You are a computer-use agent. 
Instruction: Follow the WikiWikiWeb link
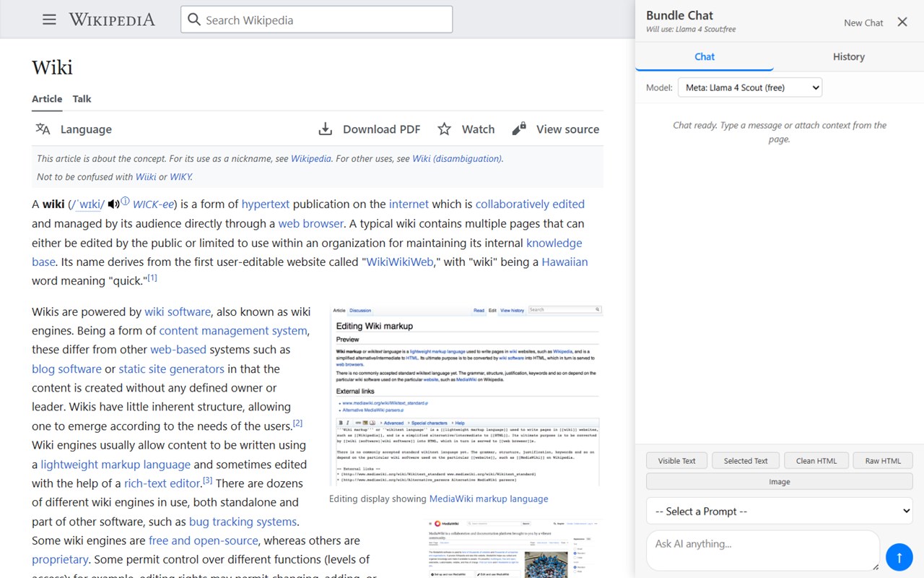pyautogui.click(x=400, y=262)
